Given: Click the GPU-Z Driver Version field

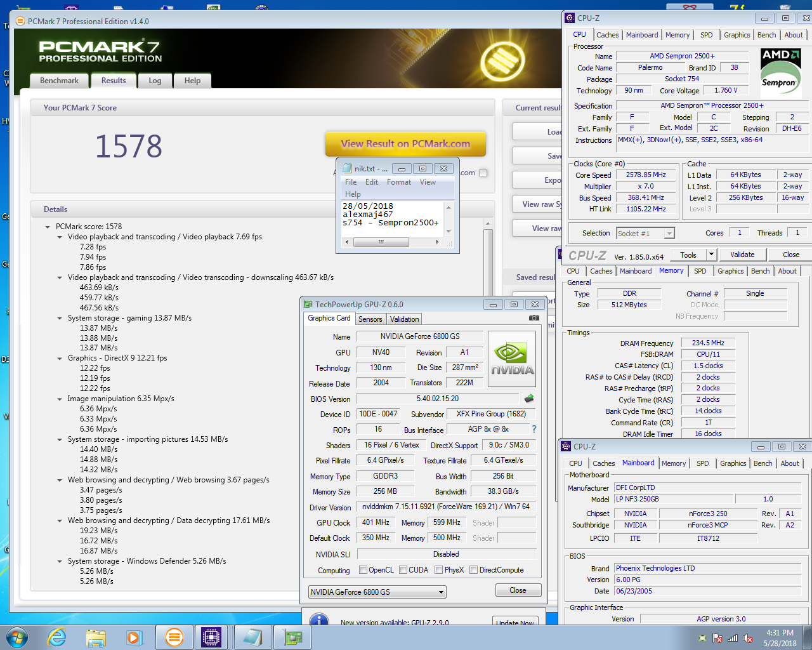Looking at the screenshot, I should coord(446,507).
